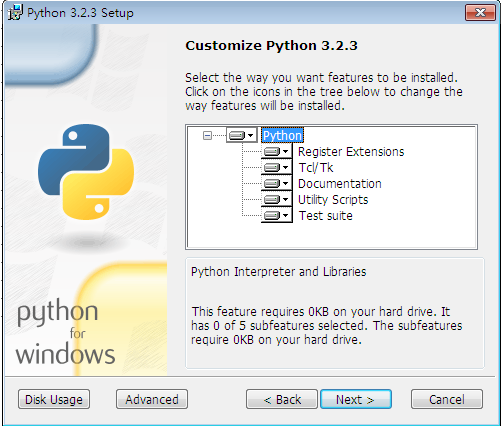Collapse the Python feature tree node

[207, 135]
